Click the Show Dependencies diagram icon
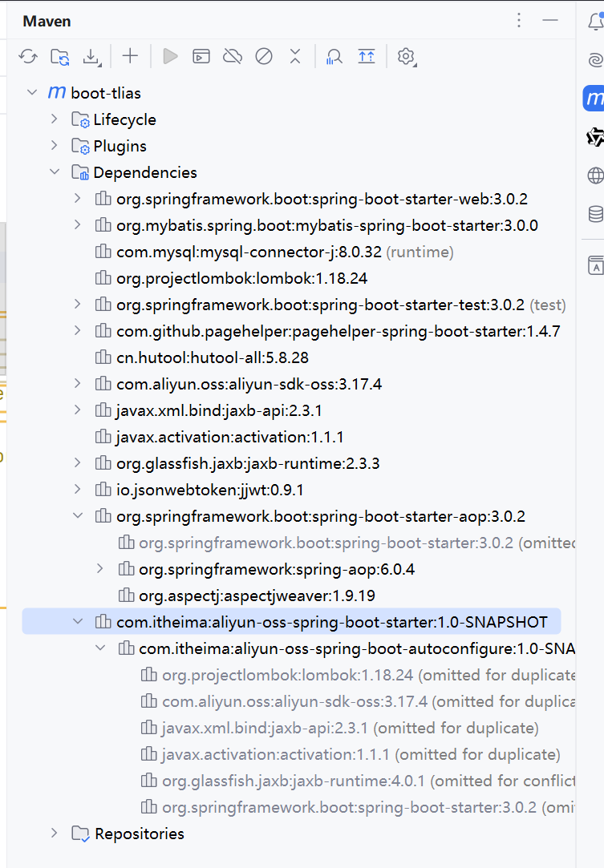This screenshot has width=604, height=868. [367, 56]
